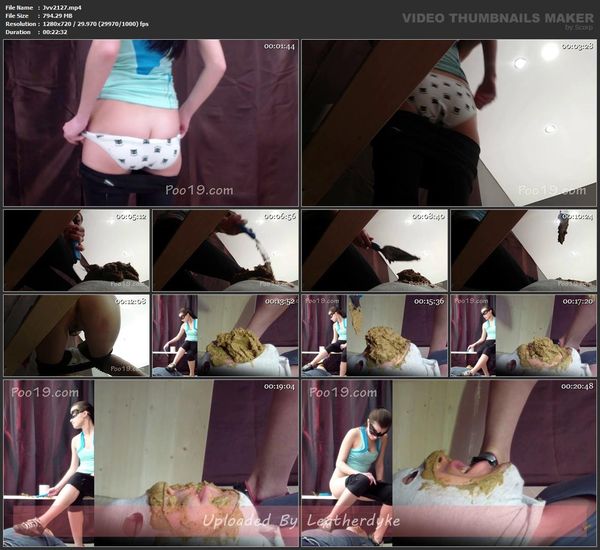Click the 00:20:48 timestamp label
Viewport: 600px width, 550px height.
[577, 386]
